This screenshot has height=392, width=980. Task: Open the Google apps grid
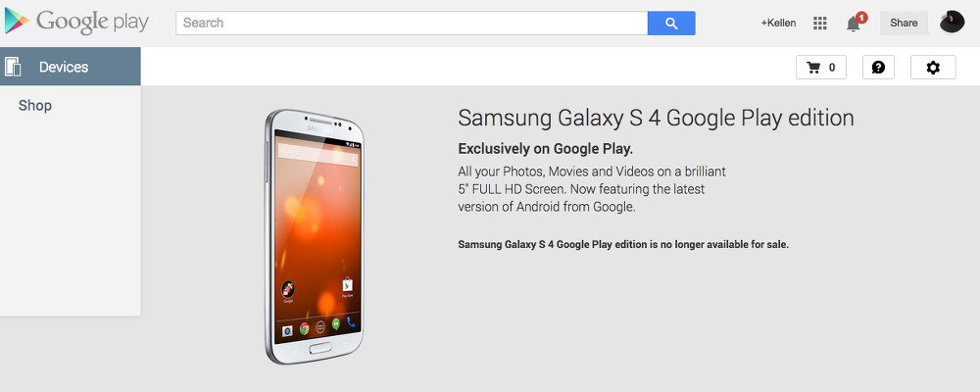tap(820, 24)
